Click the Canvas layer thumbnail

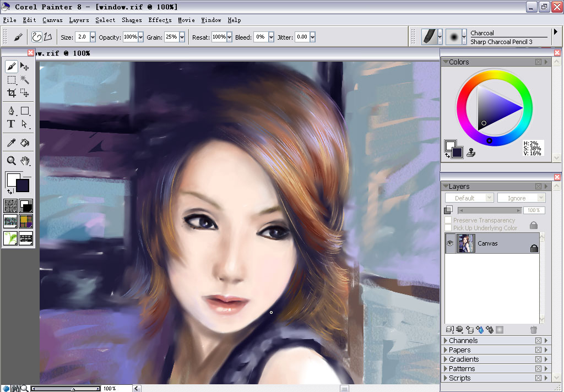pos(466,243)
